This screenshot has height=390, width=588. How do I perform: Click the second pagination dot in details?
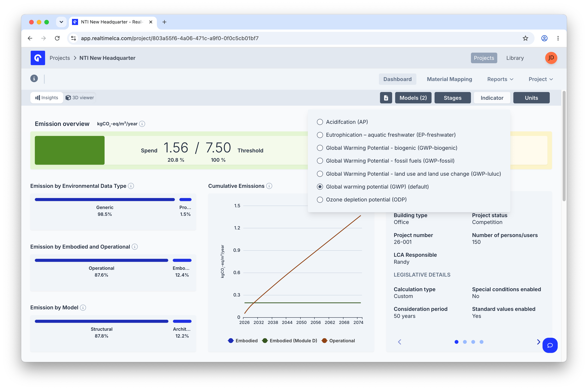pos(465,342)
